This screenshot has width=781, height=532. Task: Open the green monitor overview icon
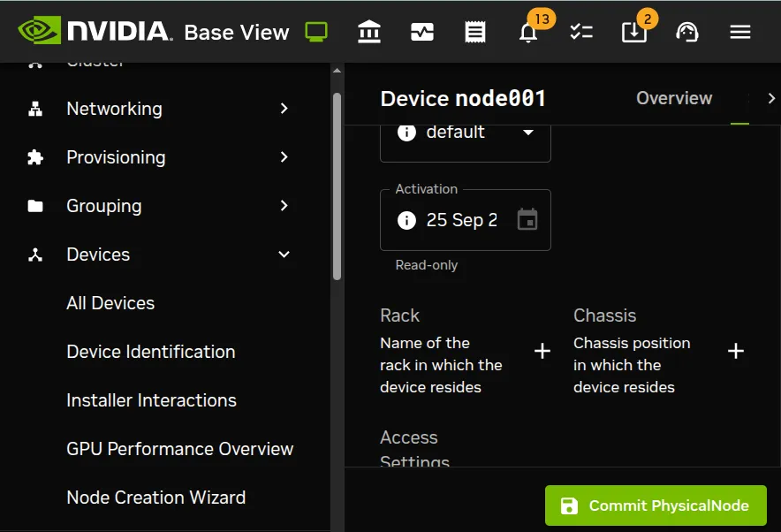316,32
